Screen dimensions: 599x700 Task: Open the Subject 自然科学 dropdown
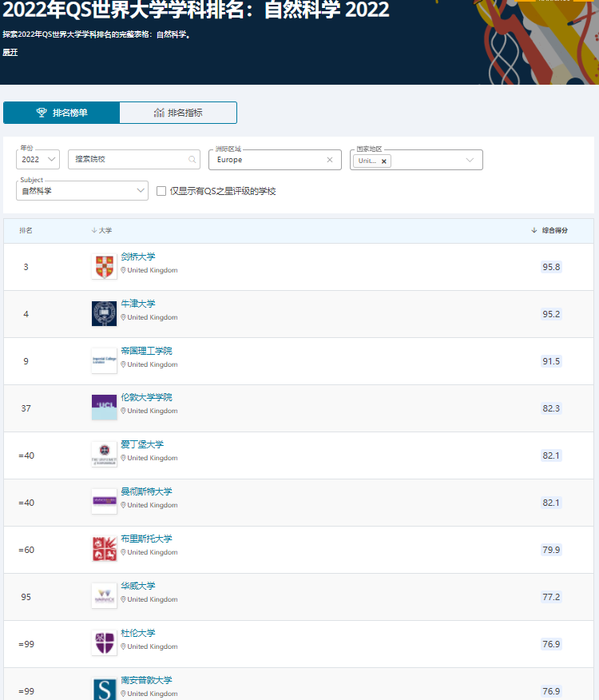pos(81,191)
